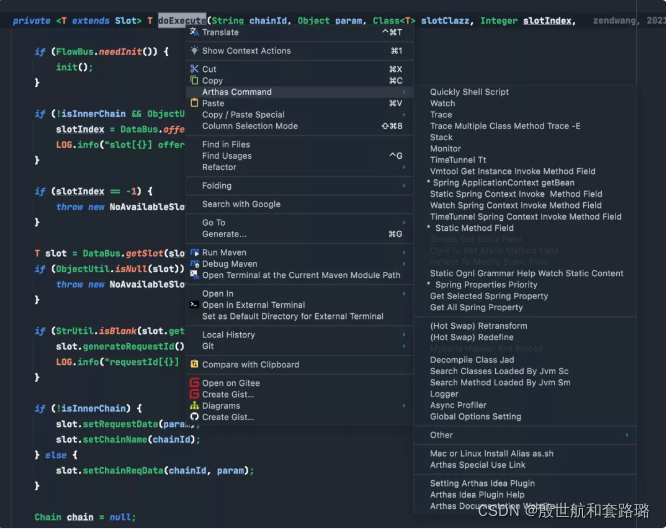
Task: Select (Hot Swap) Redefine
Action: coord(525,337)
